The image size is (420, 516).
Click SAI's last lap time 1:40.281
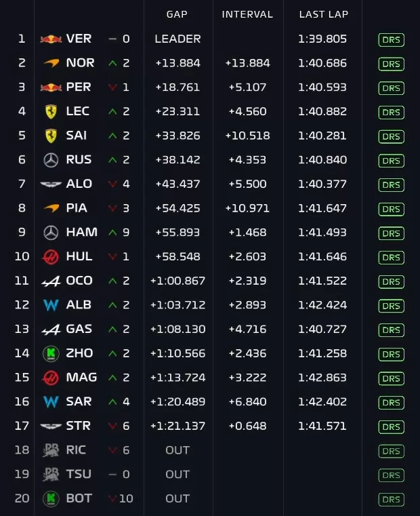pos(322,136)
